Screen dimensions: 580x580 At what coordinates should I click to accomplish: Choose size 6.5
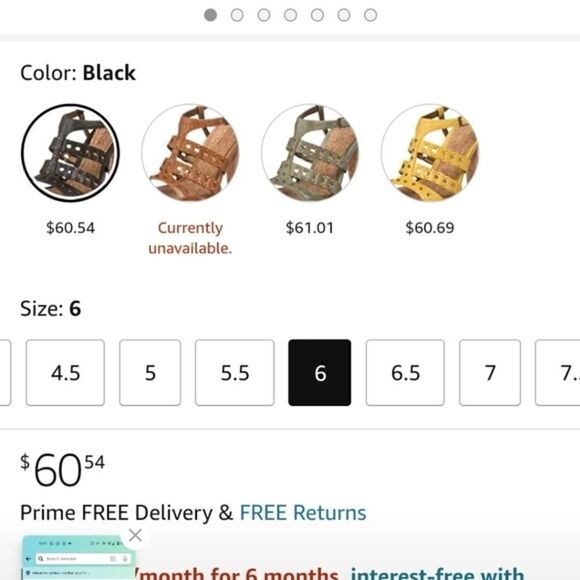(405, 372)
